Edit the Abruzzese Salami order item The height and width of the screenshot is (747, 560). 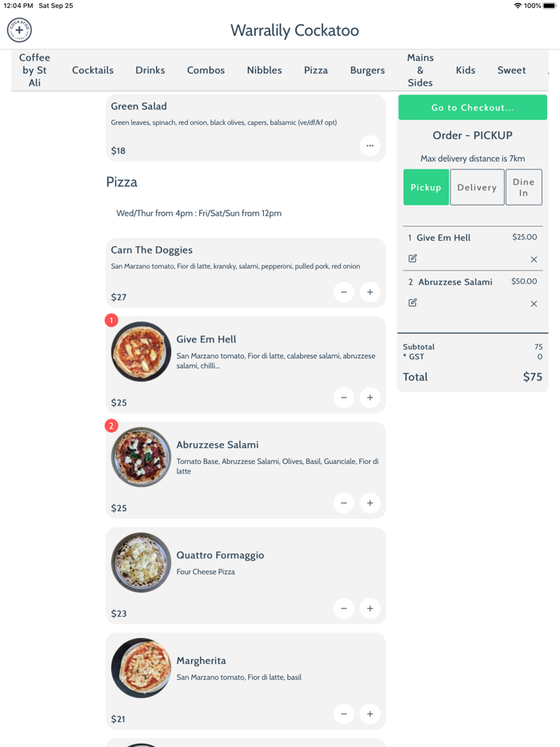(413, 302)
